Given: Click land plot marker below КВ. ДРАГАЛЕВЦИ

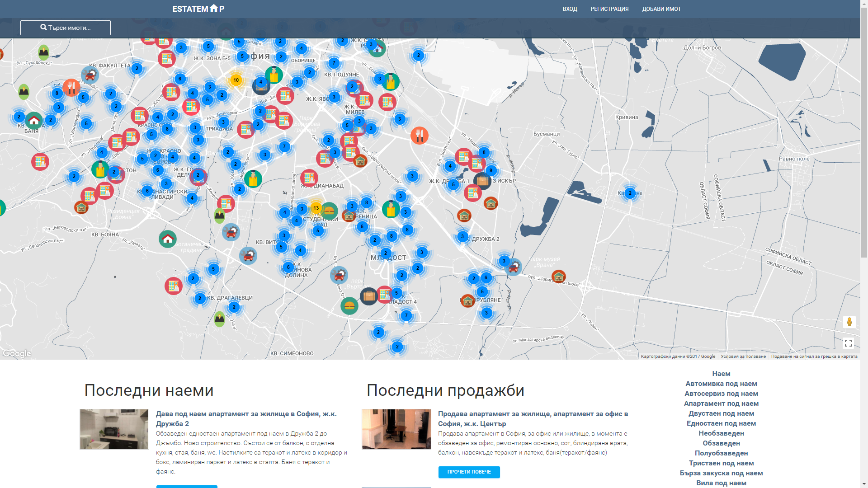Looking at the screenshot, I should 219,319.
